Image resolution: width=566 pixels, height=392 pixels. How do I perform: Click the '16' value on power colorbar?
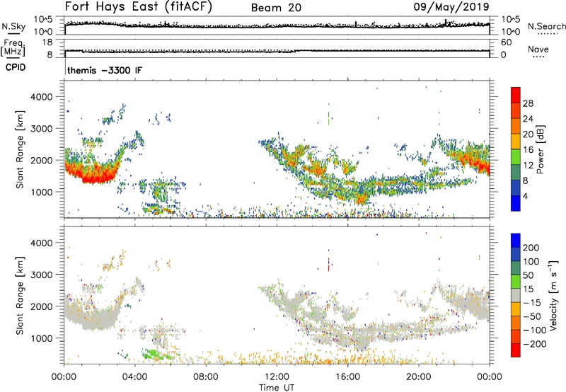pos(528,149)
